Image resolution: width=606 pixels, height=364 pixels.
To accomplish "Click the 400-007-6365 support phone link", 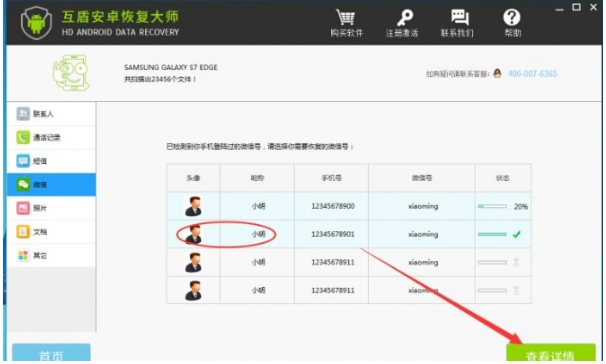I will [x=532, y=73].
